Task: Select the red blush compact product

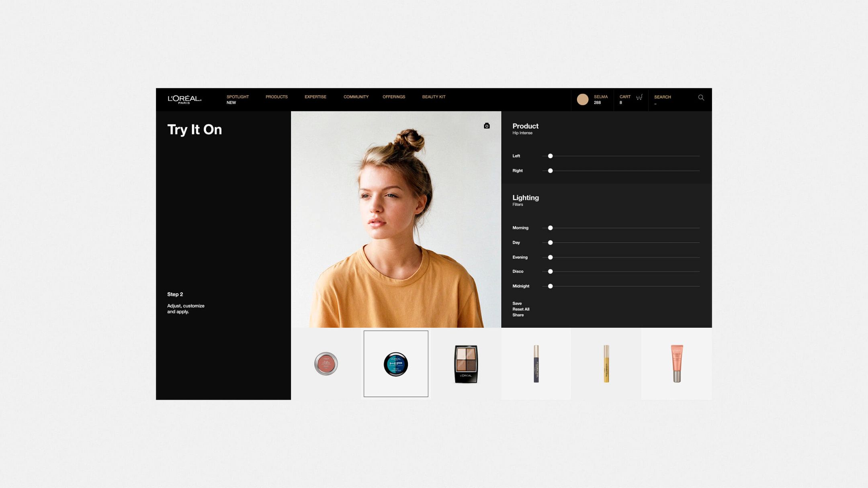Action: pos(326,363)
